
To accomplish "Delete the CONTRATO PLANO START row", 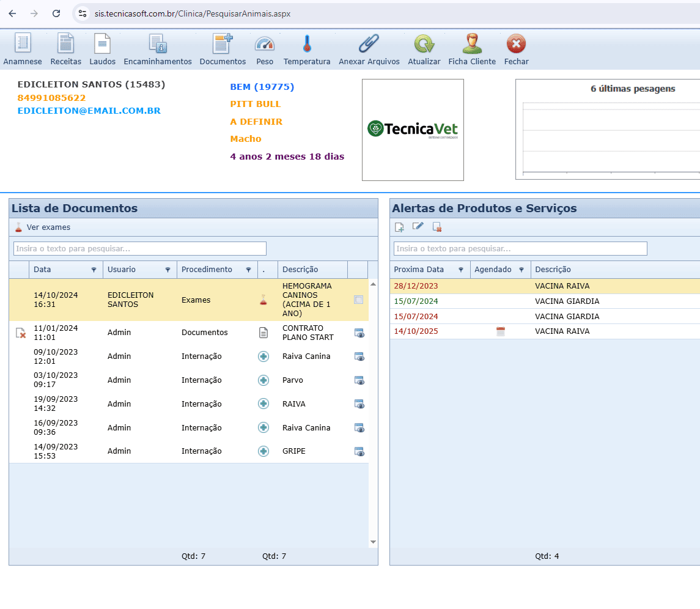I will [20, 333].
